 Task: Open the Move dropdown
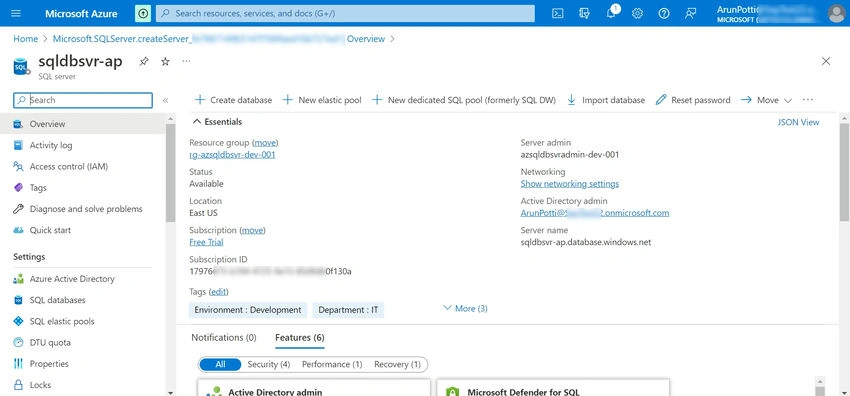coord(767,100)
